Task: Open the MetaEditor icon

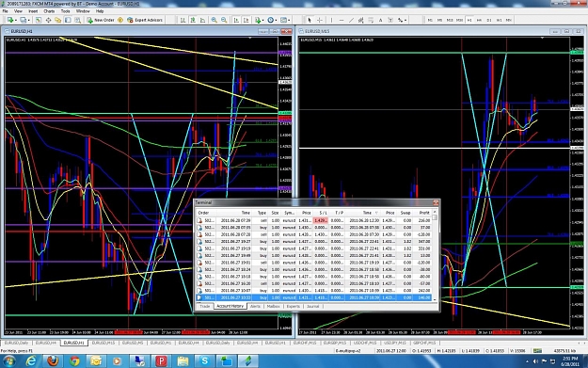Action: (x=120, y=20)
